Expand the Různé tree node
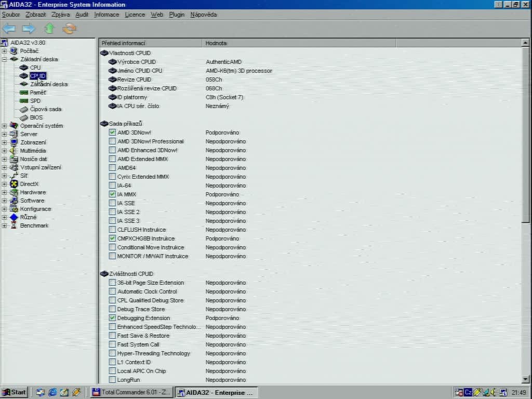532x399 pixels. click(4, 217)
